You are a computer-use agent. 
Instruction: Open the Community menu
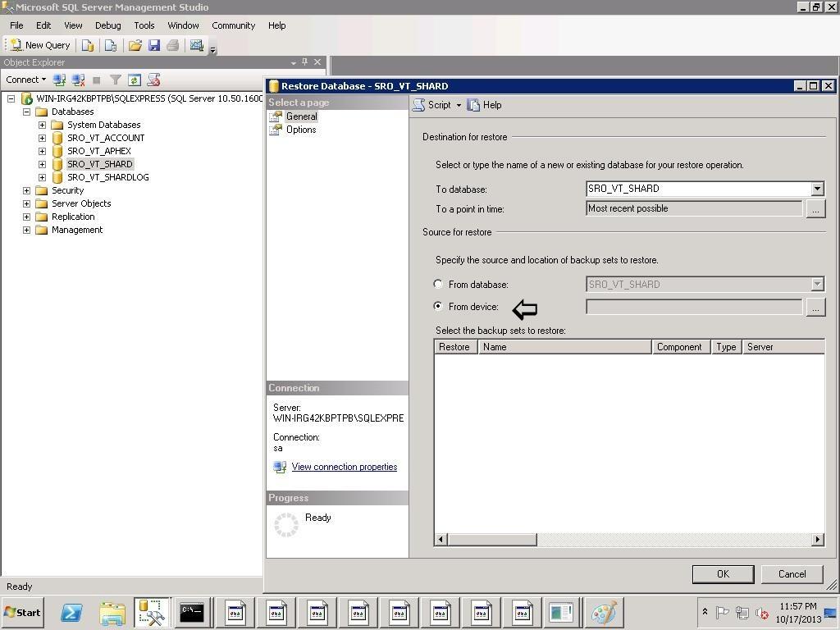pyautogui.click(x=233, y=25)
